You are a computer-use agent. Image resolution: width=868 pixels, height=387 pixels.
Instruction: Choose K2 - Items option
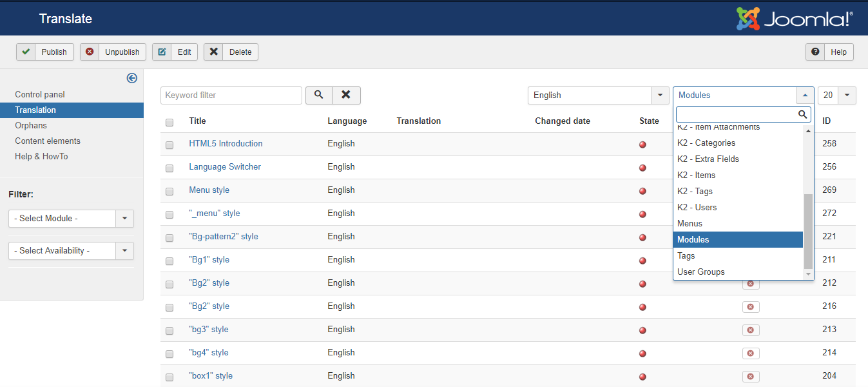pos(738,175)
